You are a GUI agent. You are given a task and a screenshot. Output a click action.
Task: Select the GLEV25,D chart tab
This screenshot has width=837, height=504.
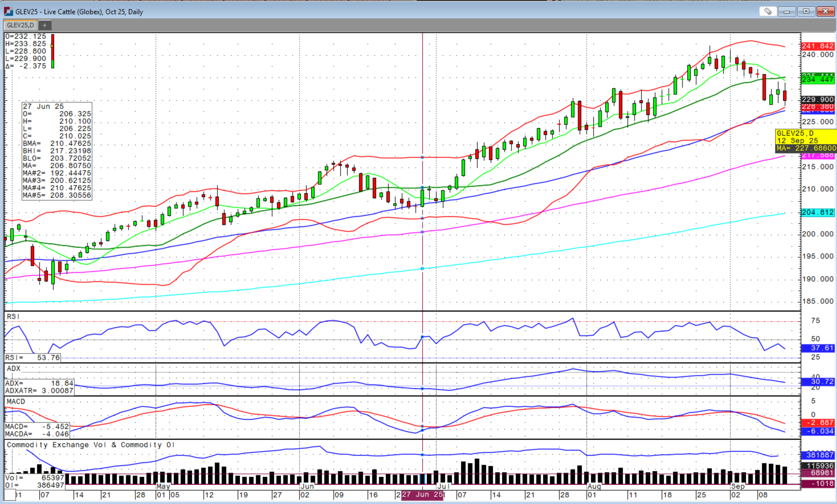coord(21,25)
